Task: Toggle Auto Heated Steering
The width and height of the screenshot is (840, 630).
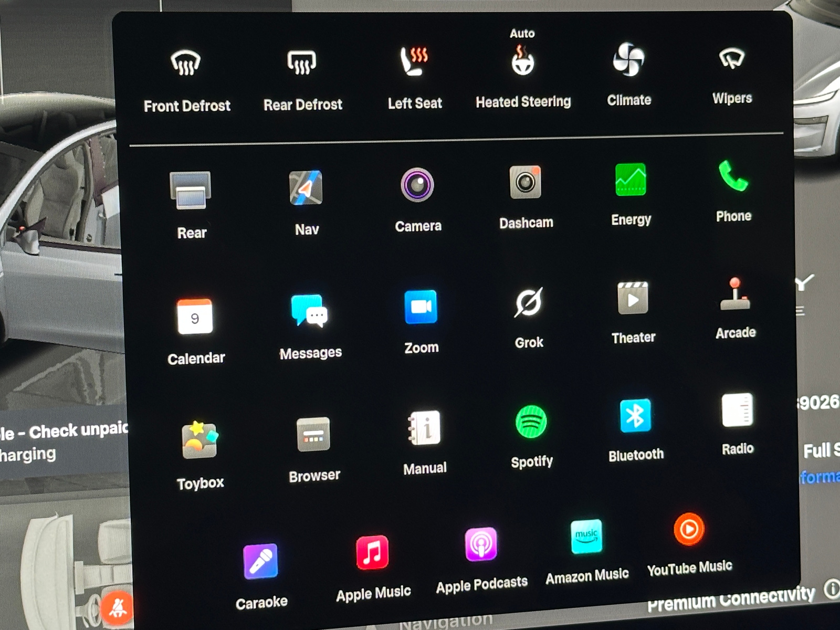Action: (x=522, y=61)
